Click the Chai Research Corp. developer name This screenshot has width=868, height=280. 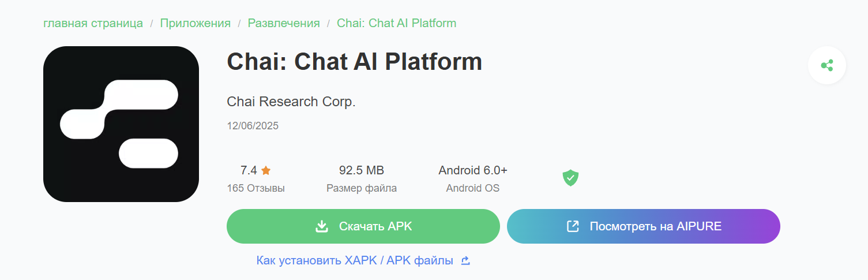pyautogui.click(x=291, y=102)
